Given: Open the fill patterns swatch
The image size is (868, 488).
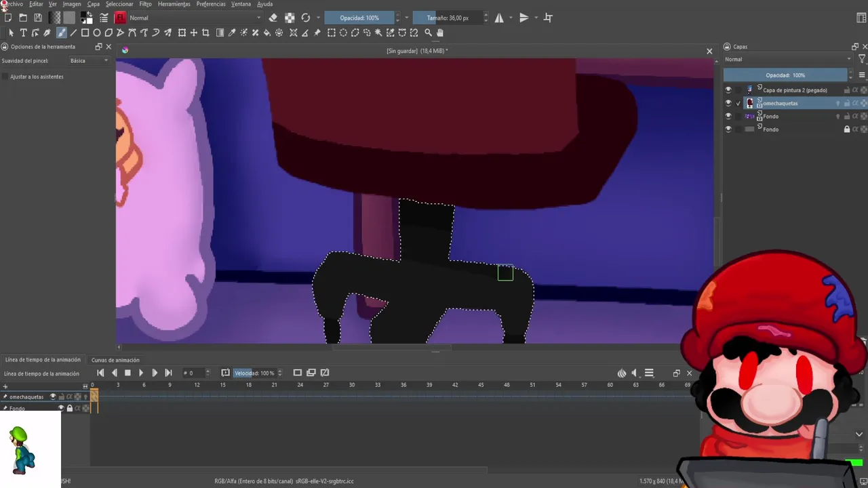Looking at the screenshot, I should 69,18.
